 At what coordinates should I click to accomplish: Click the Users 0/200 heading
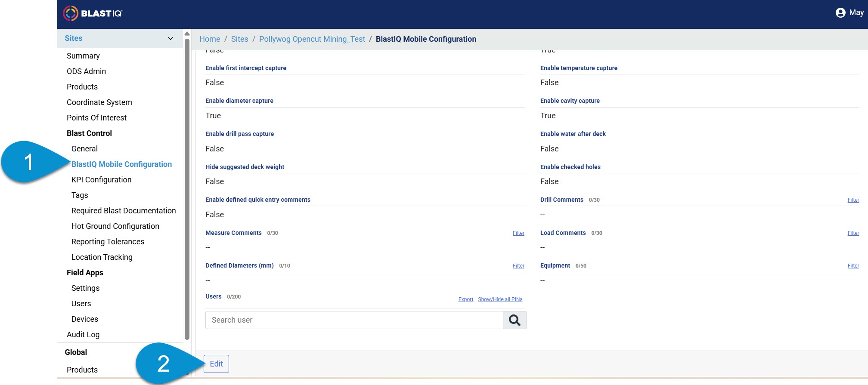(x=223, y=296)
